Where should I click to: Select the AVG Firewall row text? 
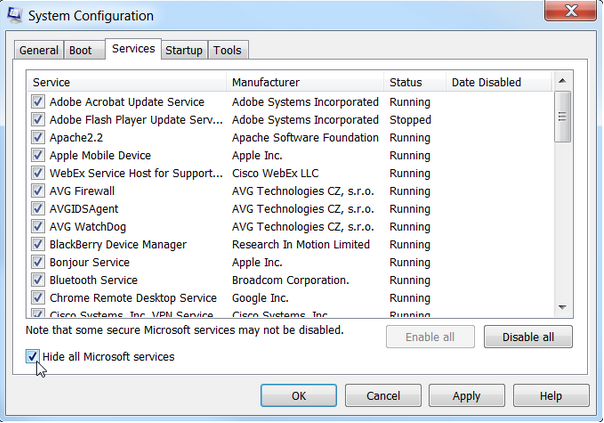82,191
